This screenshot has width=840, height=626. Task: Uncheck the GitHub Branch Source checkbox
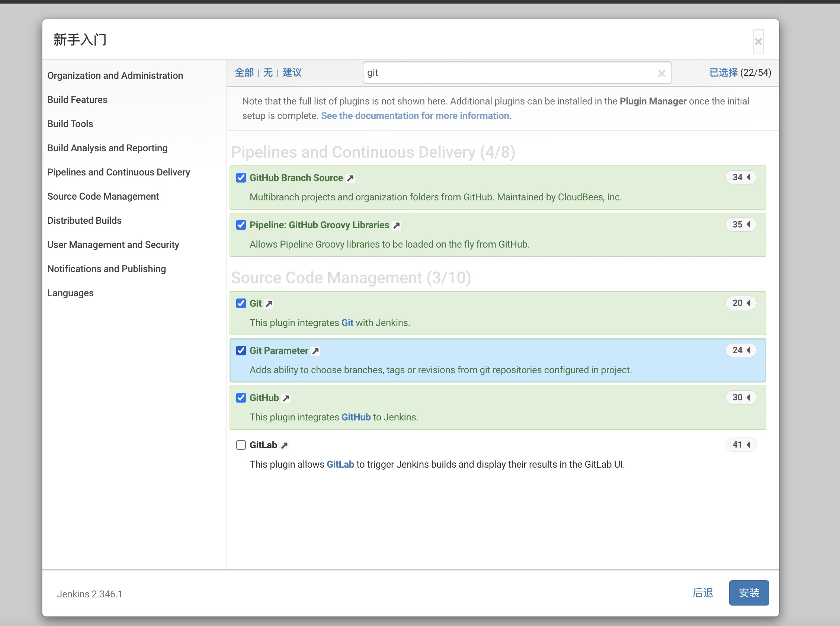pos(241,178)
